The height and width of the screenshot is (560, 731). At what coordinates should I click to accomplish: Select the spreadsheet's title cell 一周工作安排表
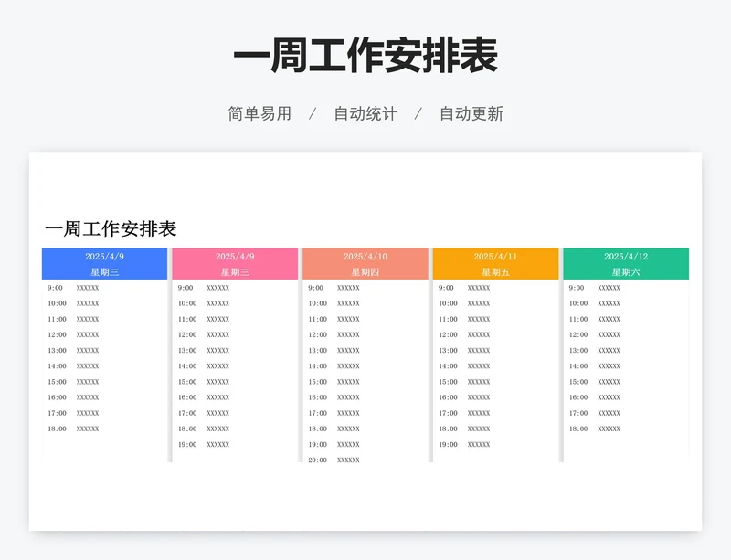pyautogui.click(x=111, y=228)
